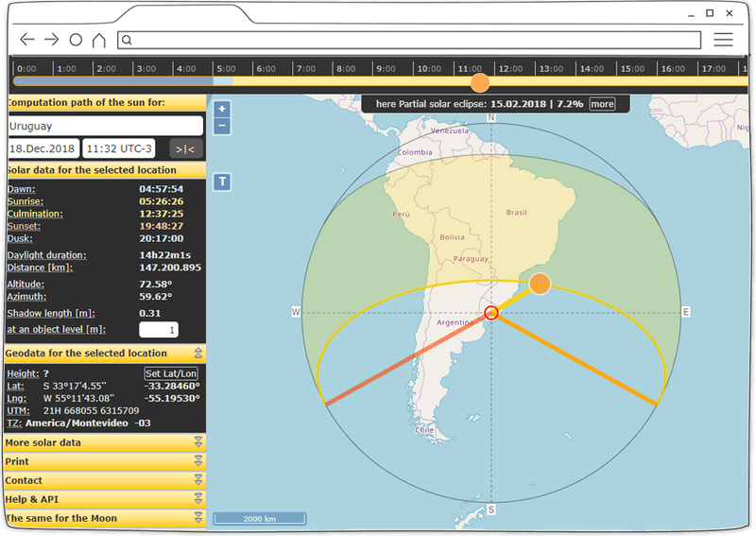Open the 'more' eclipse info button

coord(602,104)
